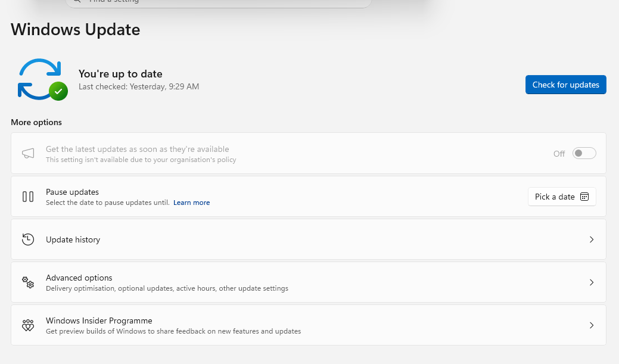Open the Windows Insider Programme entry
The height and width of the screenshot is (364, 619).
(x=309, y=325)
